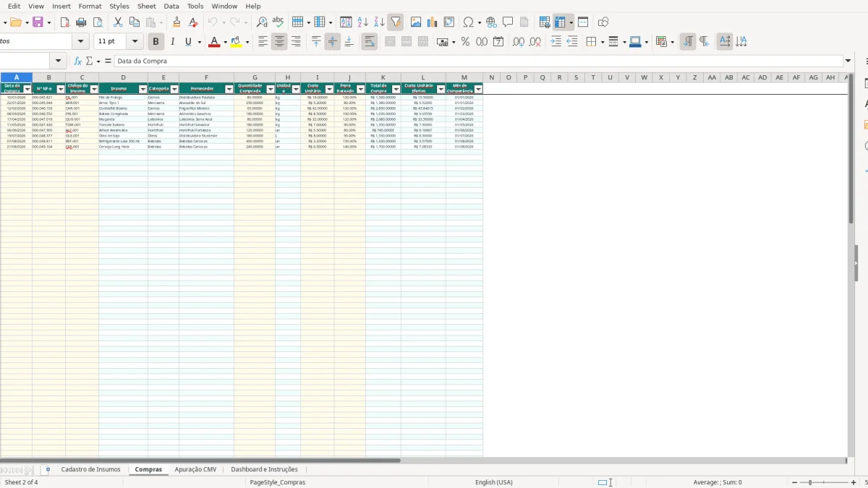Click the Sort dialog icon

click(346, 22)
